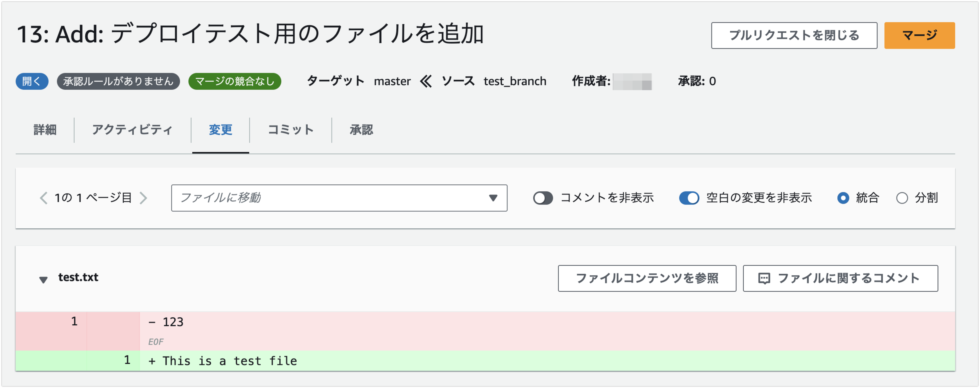This screenshot has width=980, height=388.
Task: Click ファイルコンテンツを参照 button
Action: [647, 279]
